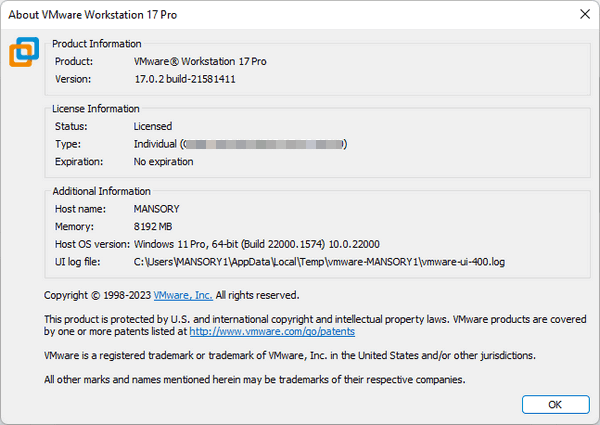Click the VMware Workstation logo icon
Screen dimensions: 600x425
click(x=25, y=51)
